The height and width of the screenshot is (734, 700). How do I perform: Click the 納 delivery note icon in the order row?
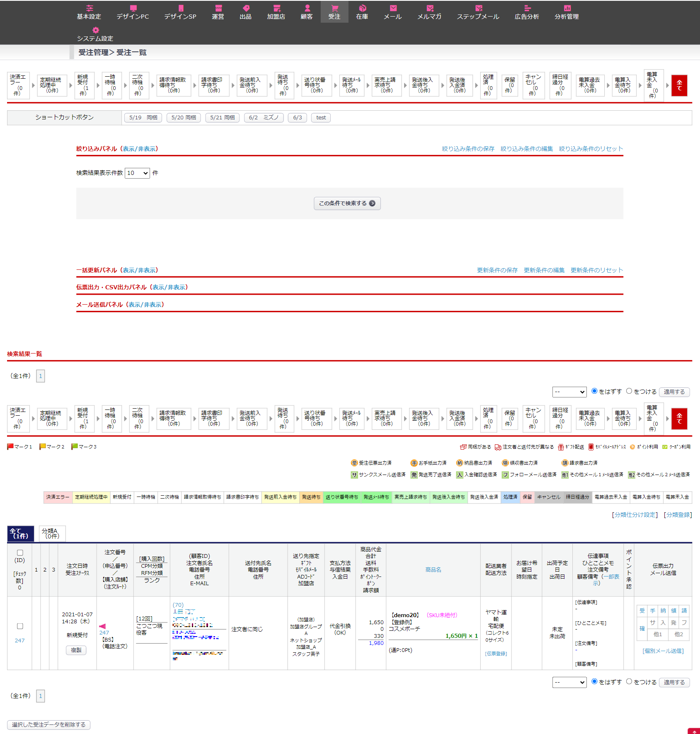(663, 610)
